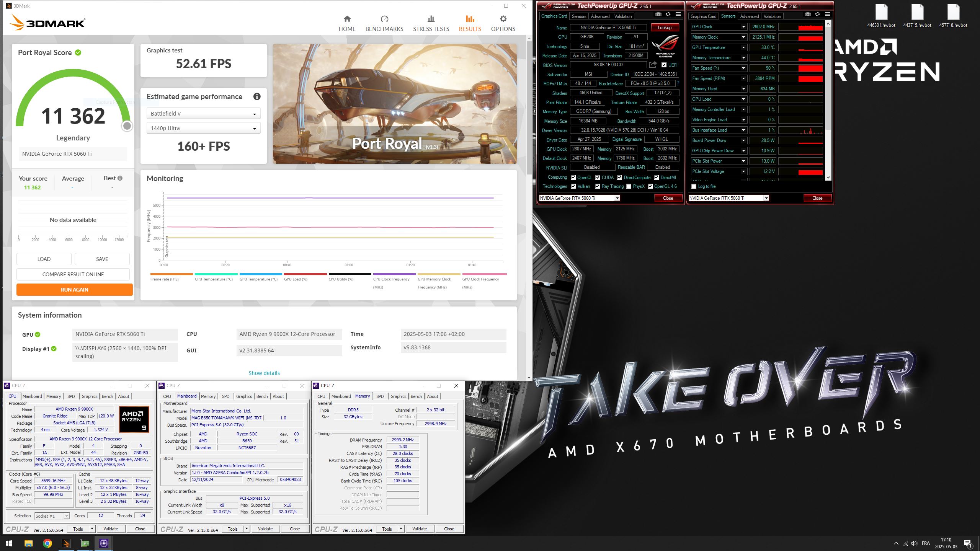
Task: Open the SPD tab in the CPU-Z CPU window
Action: point(71,396)
